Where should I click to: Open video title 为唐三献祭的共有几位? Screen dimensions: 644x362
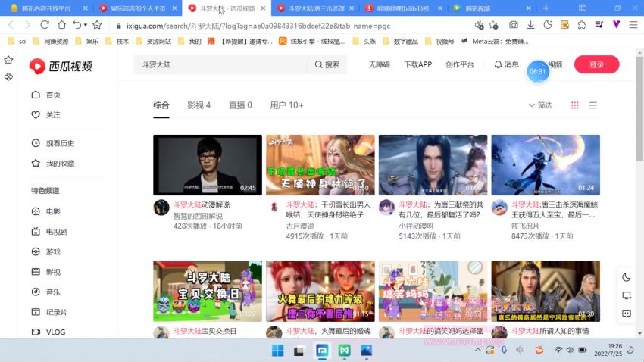[x=441, y=209]
